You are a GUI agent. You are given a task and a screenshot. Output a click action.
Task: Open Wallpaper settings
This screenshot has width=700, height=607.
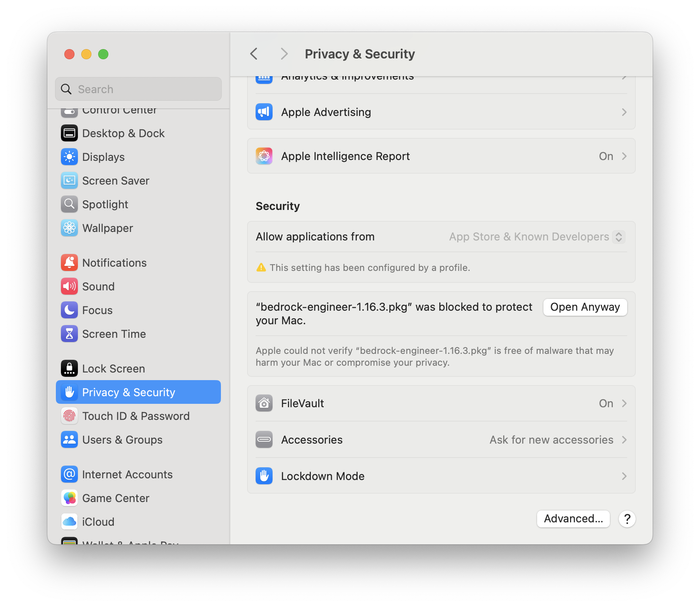tap(107, 228)
